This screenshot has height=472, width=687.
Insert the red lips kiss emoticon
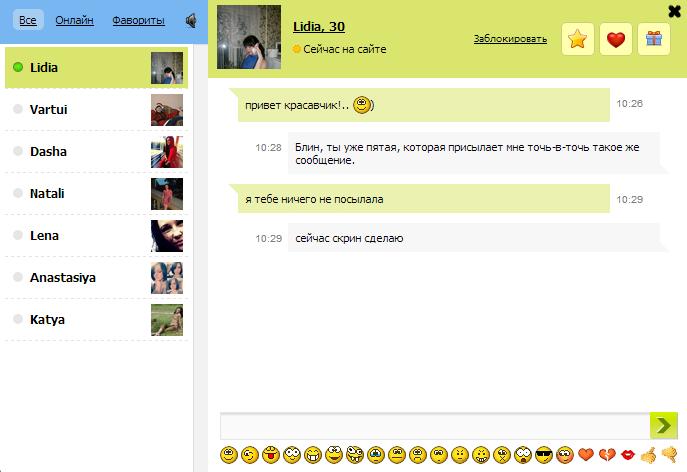click(x=628, y=455)
